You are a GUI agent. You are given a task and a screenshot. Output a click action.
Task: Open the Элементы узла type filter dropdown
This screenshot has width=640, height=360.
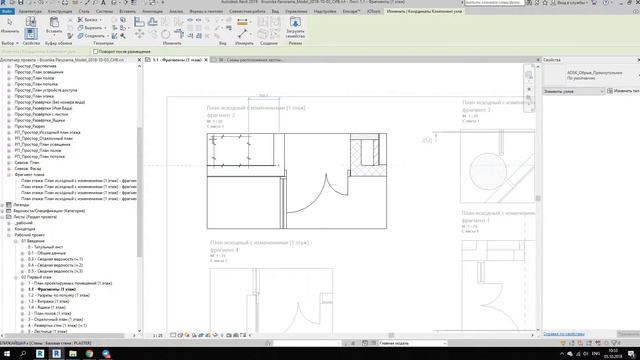click(x=573, y=91)
